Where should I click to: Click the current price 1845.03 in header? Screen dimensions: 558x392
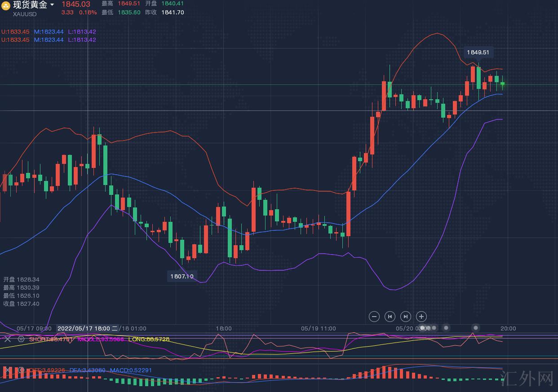pyautogui.click(x=76, y=4)
